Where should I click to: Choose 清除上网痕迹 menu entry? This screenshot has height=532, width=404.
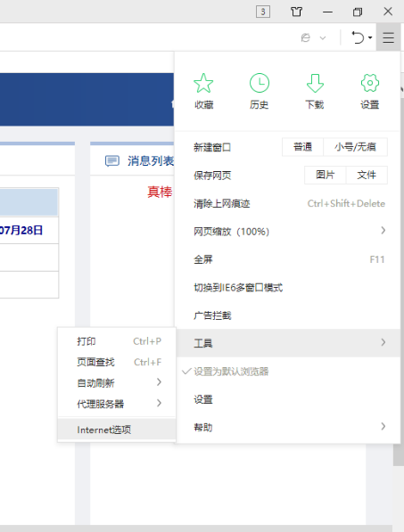tap(288, 203)
